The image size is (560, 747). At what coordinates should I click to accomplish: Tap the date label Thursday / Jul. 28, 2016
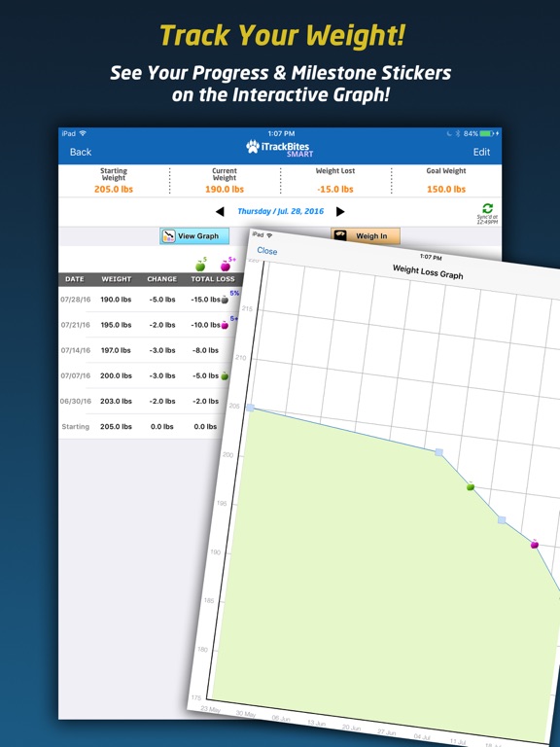pos(280,211)
